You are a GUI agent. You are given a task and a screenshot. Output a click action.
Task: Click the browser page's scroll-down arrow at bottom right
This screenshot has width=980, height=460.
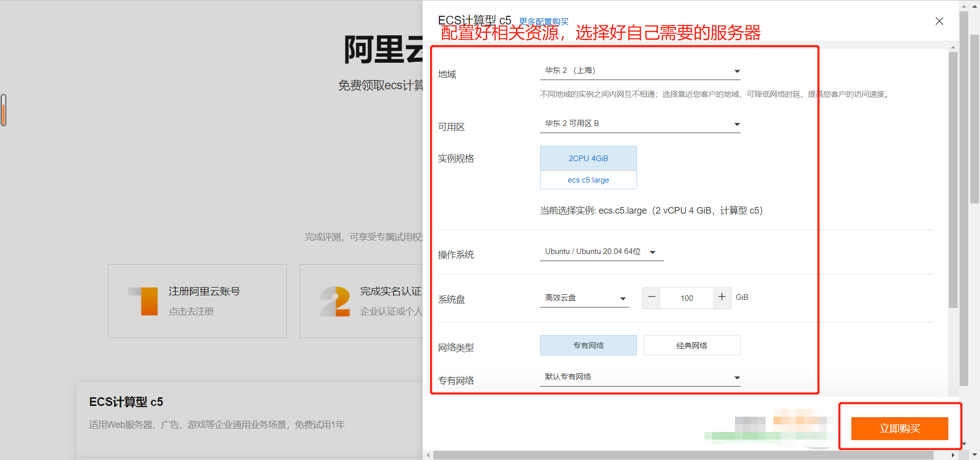(975, 454)
